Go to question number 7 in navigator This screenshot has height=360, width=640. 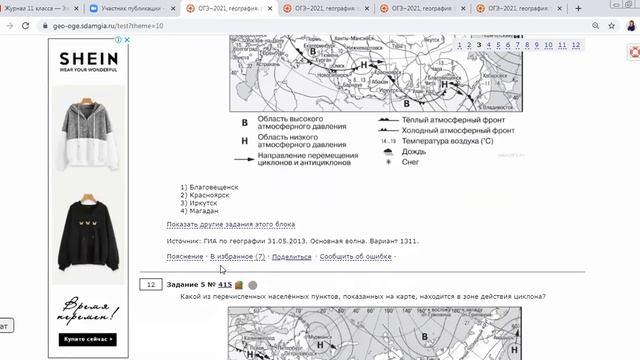[517, 45]
